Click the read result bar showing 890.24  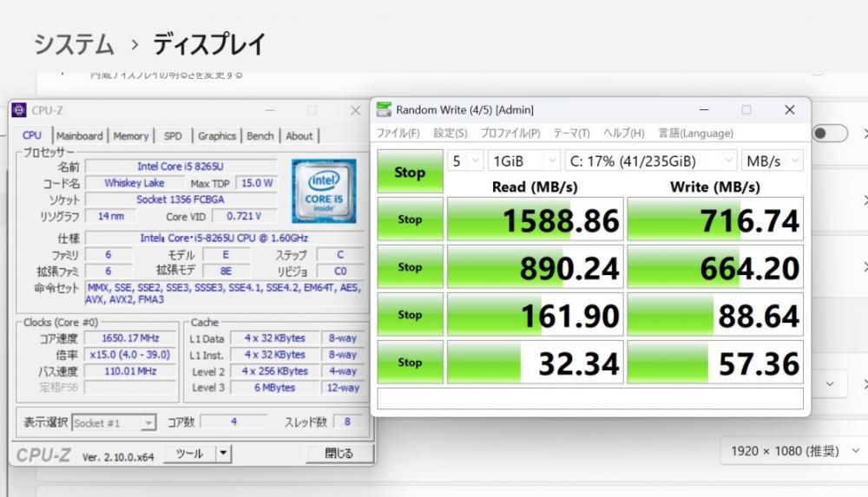point(536,267)
